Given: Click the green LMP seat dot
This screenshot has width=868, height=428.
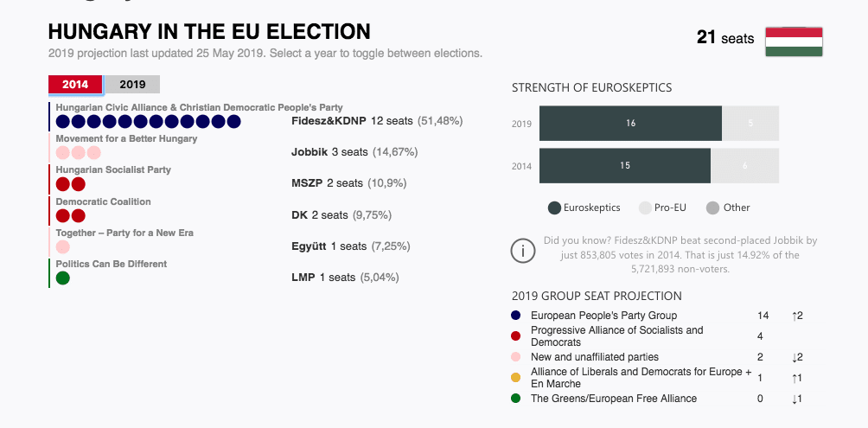Looking at the screenshot, I should 62,278.
